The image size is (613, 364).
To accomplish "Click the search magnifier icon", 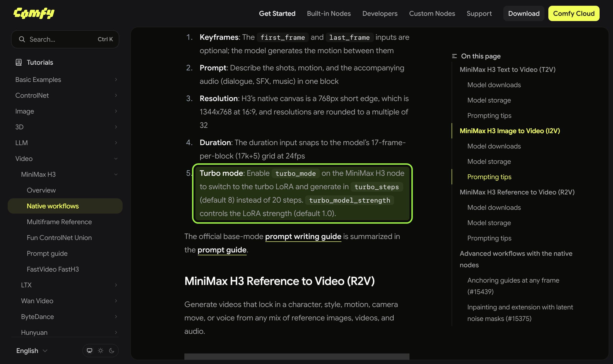I will [x=22, y=39].
